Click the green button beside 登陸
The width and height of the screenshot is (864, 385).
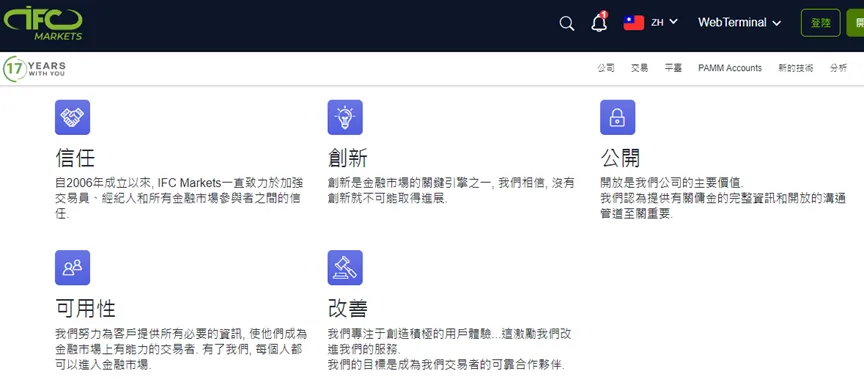tap(855, 23)
